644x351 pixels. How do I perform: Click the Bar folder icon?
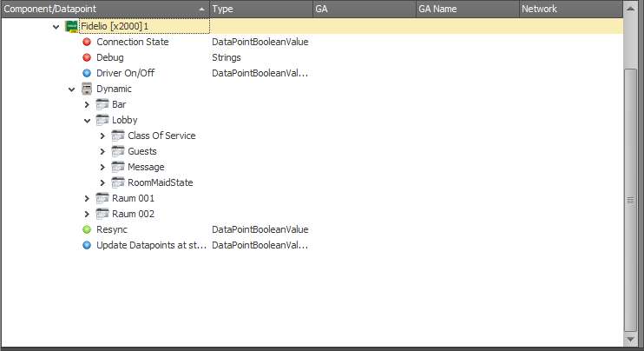point(102,104)
